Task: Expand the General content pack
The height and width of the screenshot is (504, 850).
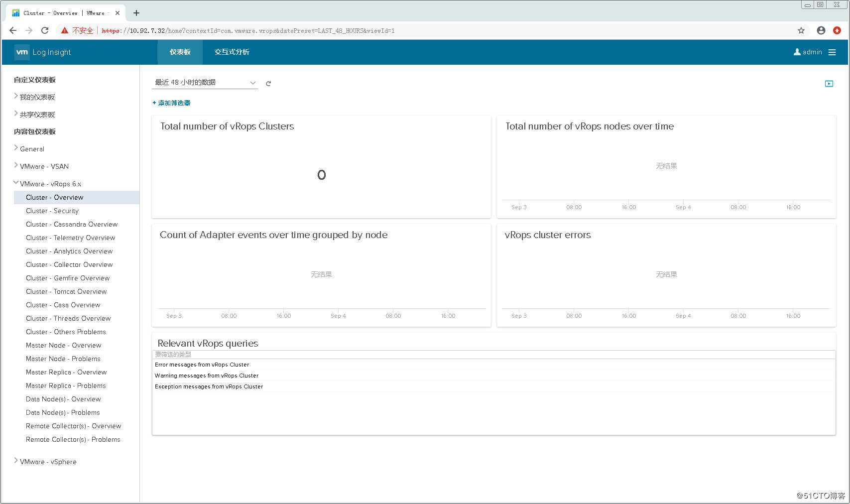Action: click(16, 148)
